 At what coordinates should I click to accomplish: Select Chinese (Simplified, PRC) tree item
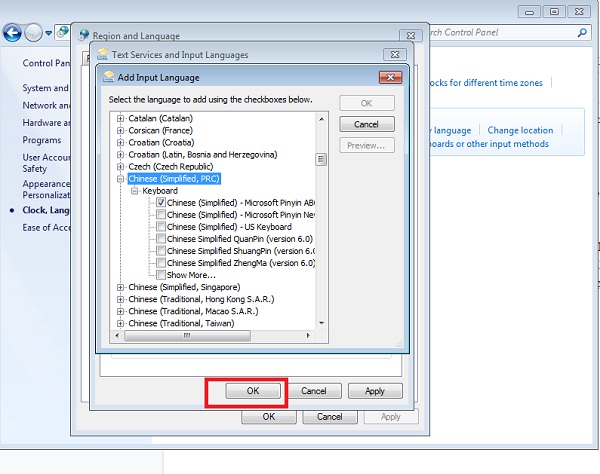pyautogui.click(x=174, y=179)
